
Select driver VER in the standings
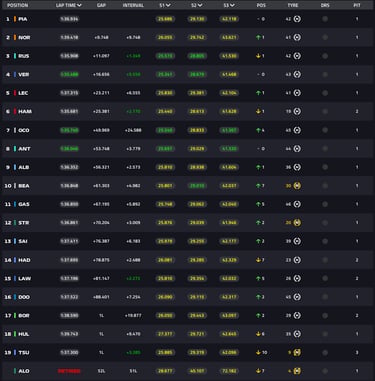[24, 74]
